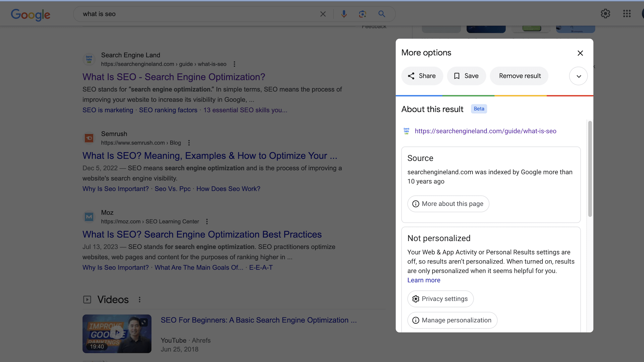Open Google settings gear icon
The height and width of the screenshot is (362, 644).
[605, 14]
